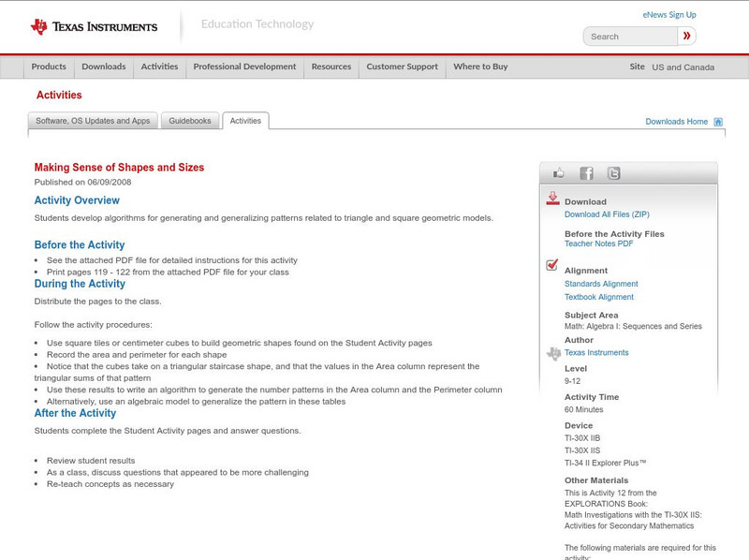
Task: Click Math: Algebra I: Sequences and Series text
Action: click(x=633, y=326)
